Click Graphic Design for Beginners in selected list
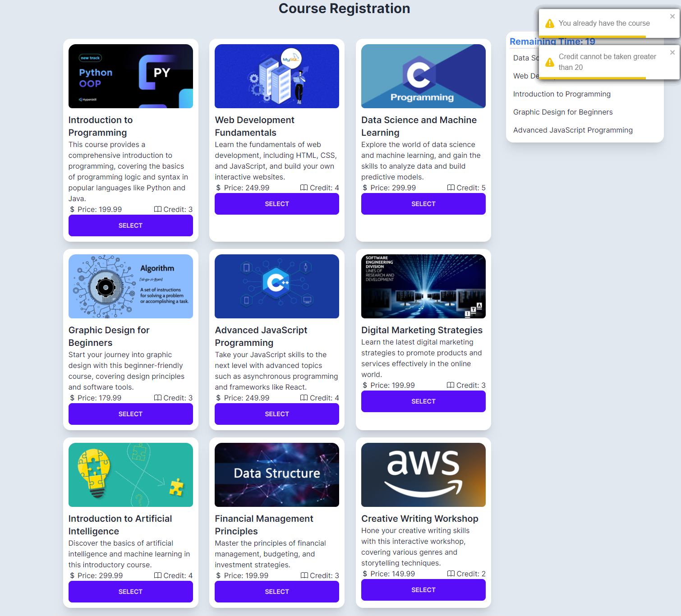This screenshot has height=616, width=681. tap(562, 112)
